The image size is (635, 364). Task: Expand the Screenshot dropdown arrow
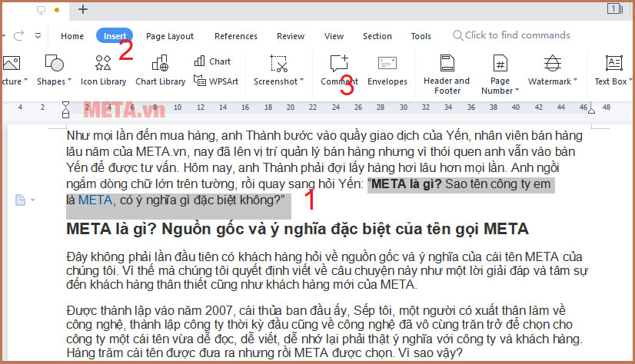(x=301, y=80)
